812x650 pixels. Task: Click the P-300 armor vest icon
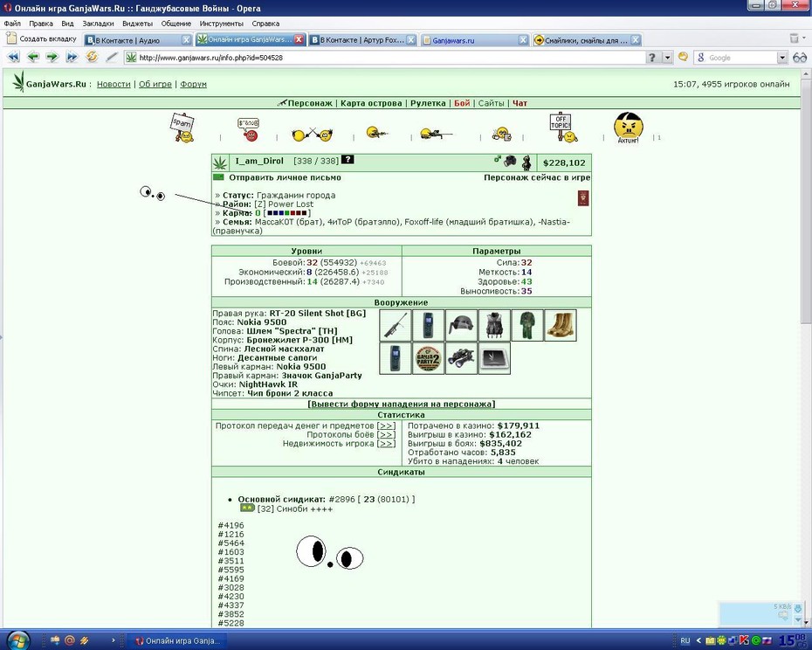[494, 326]
